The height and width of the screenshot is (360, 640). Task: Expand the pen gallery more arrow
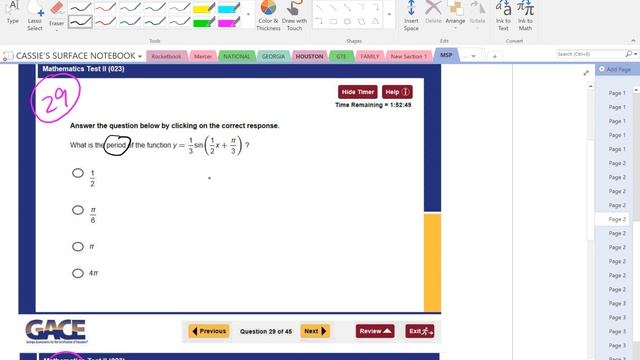pos(248,14)
